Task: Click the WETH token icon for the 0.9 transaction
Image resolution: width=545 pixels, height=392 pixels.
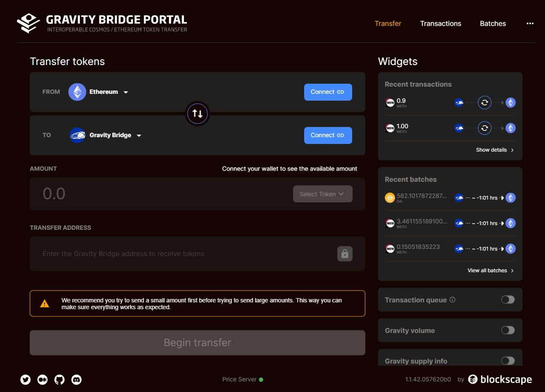Action: 390,103
